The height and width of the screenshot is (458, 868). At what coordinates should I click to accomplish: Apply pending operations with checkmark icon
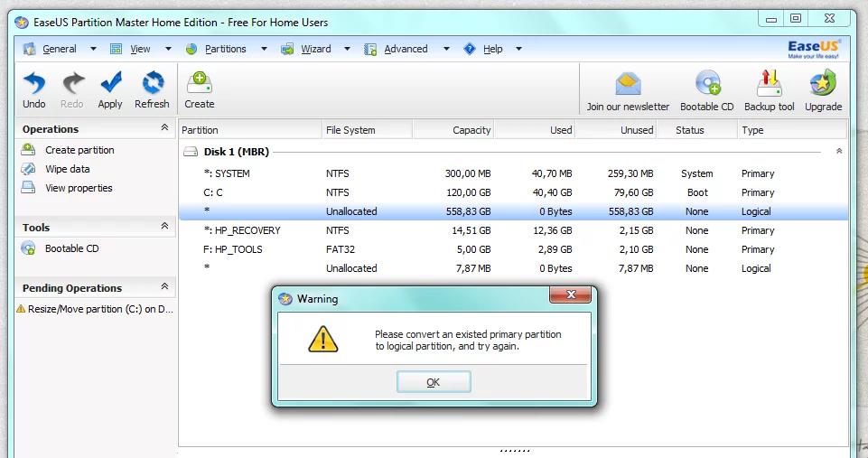(x=111, y=82)
